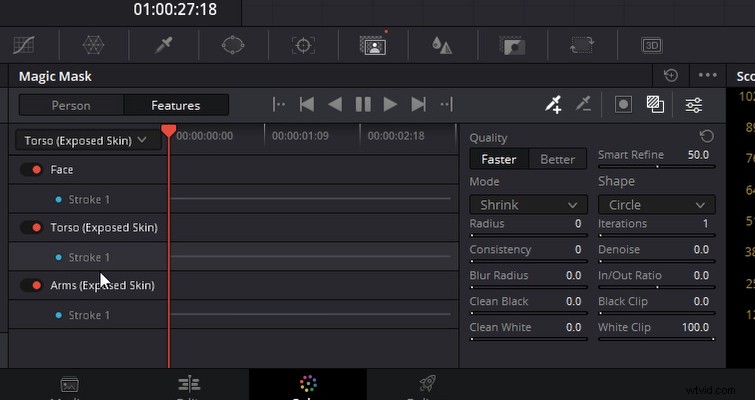Toggle the mask settings sliders icon
The image size is (755, 400).
point(694,105)
